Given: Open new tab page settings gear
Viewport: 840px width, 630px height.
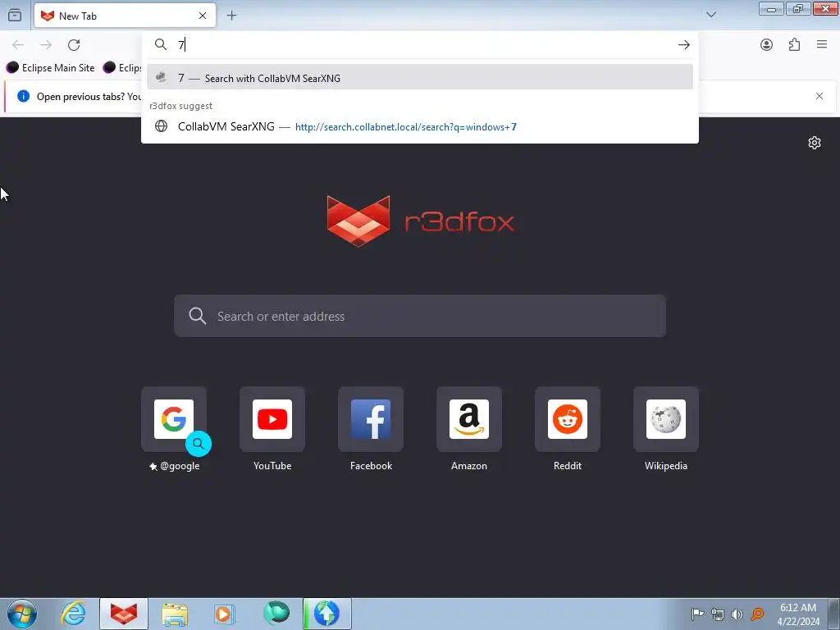Looking at the screenshot, I should [815, 143].
